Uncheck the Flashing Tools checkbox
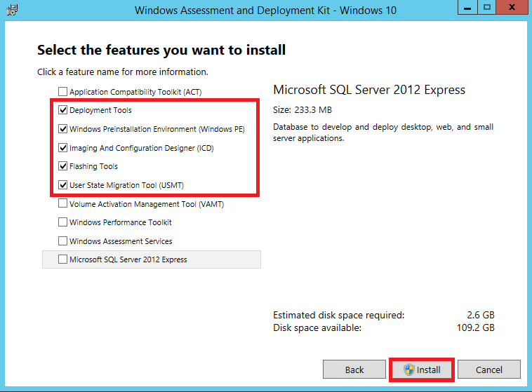The image size is (532, 392). 62,166
